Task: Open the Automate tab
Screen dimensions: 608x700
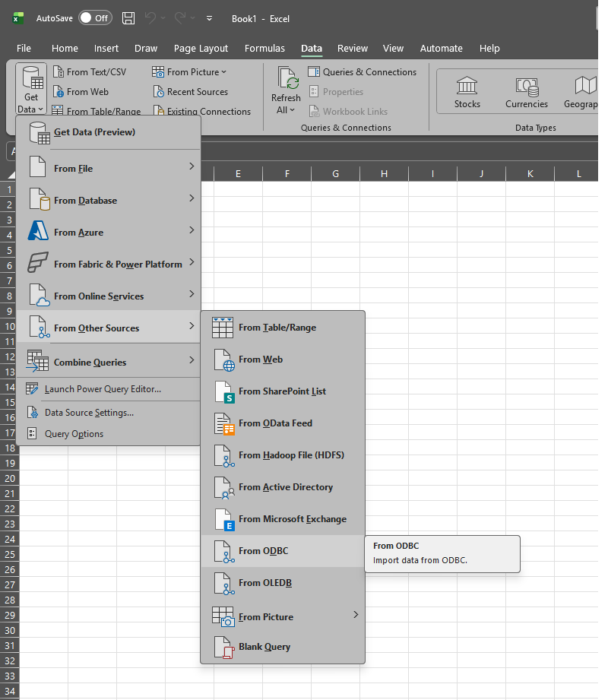Action: tap(442, 48)
